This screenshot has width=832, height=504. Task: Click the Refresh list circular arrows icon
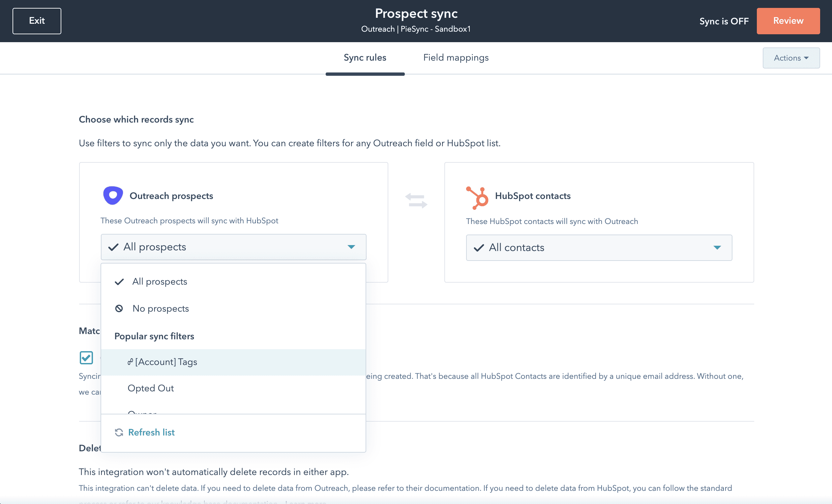[119, 432]
